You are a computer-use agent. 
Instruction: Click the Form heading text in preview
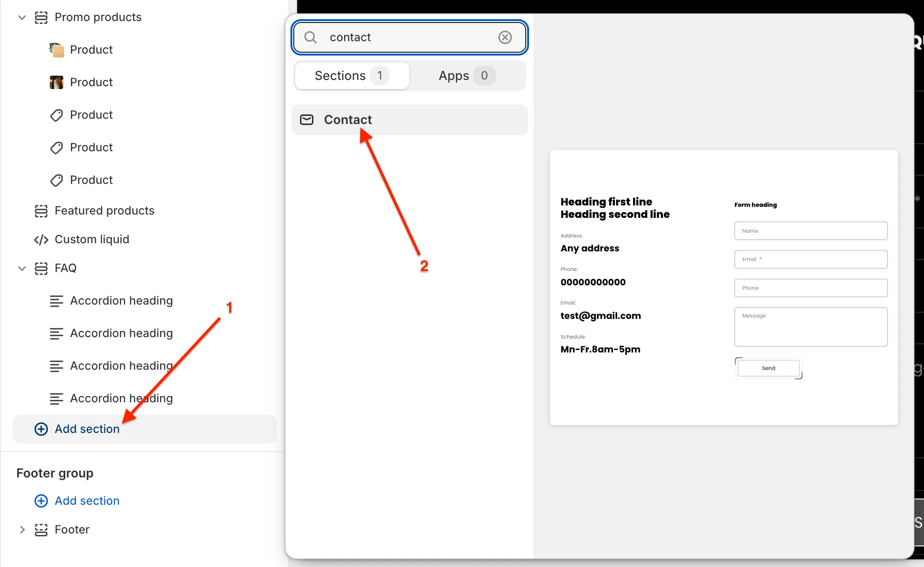(755, 205)
